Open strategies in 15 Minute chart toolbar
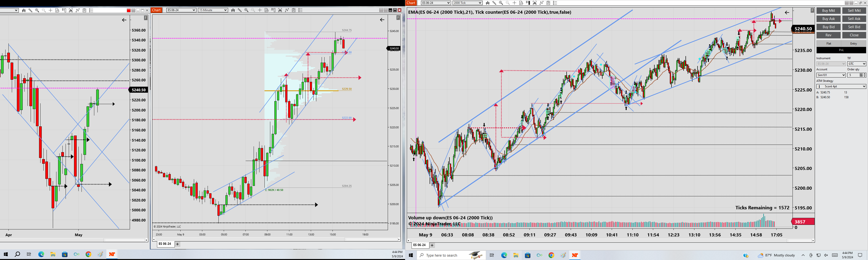The height and width of the screenshot is (260, 868). [287, 10]
